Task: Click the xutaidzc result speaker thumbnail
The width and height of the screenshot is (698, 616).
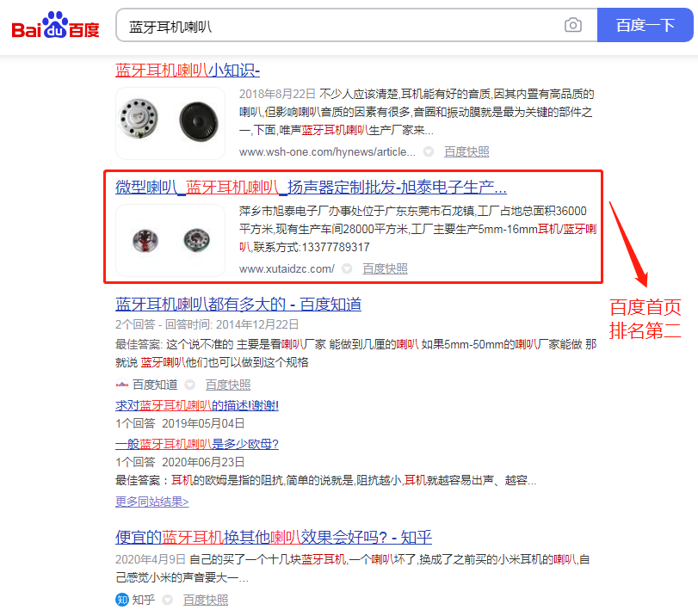Action: pos(170,240)
